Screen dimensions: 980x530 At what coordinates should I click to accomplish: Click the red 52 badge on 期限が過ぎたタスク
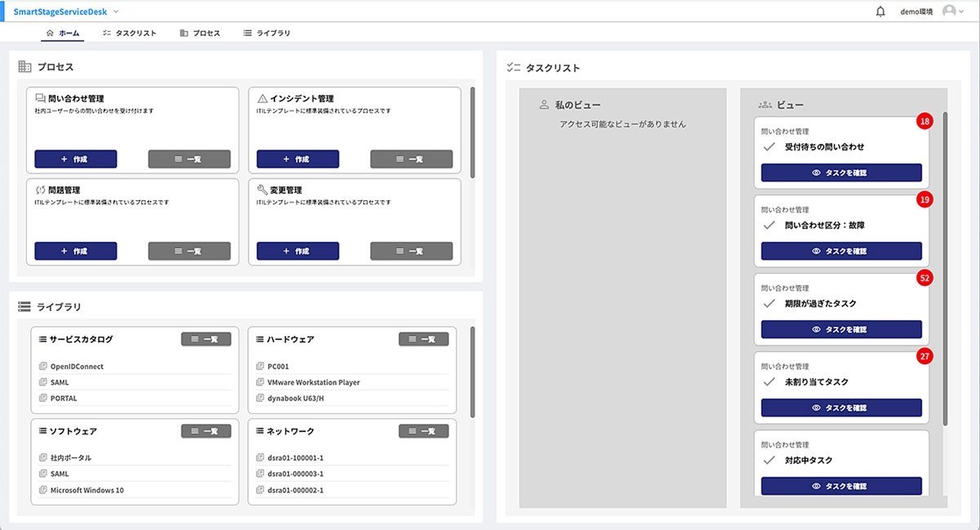click(924, 278)
